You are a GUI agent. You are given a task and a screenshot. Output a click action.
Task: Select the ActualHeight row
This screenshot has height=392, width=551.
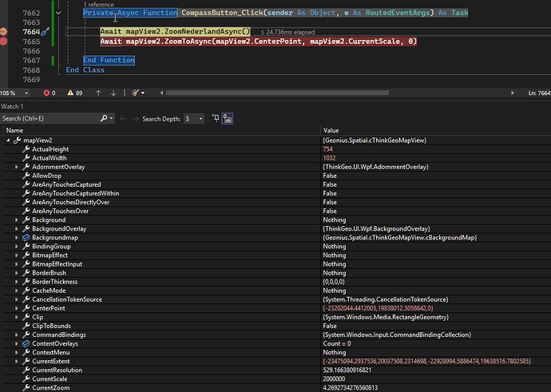[x=277, y=149]
